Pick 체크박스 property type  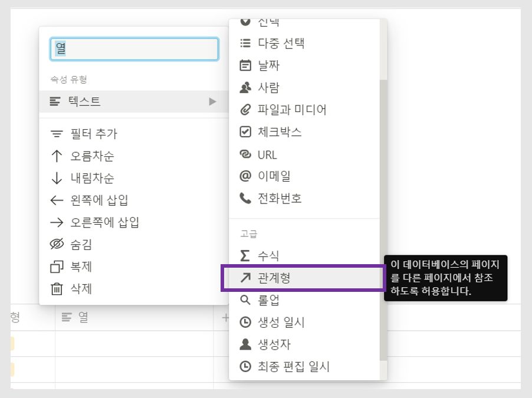(x=304, y=131)
